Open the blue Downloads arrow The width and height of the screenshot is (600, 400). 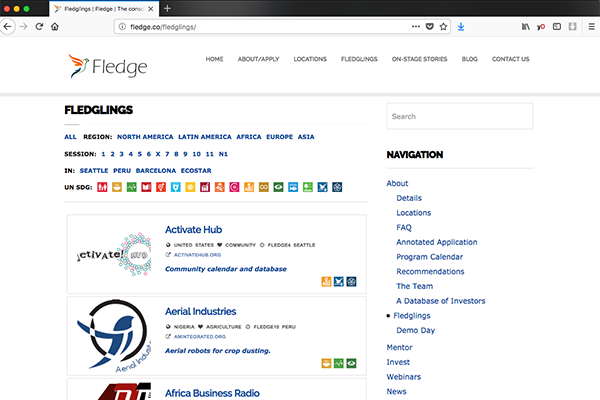pyautogui.click(x=461, y=27)
